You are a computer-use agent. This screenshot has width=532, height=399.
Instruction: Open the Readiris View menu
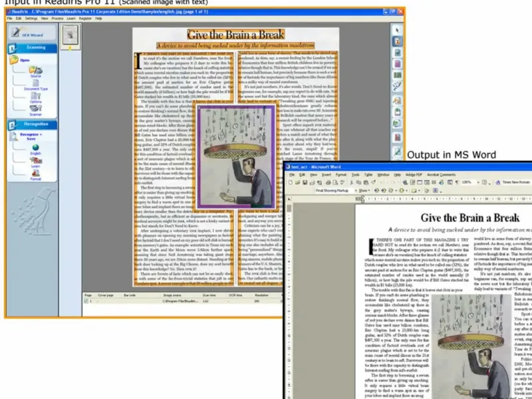coord(45,19)
